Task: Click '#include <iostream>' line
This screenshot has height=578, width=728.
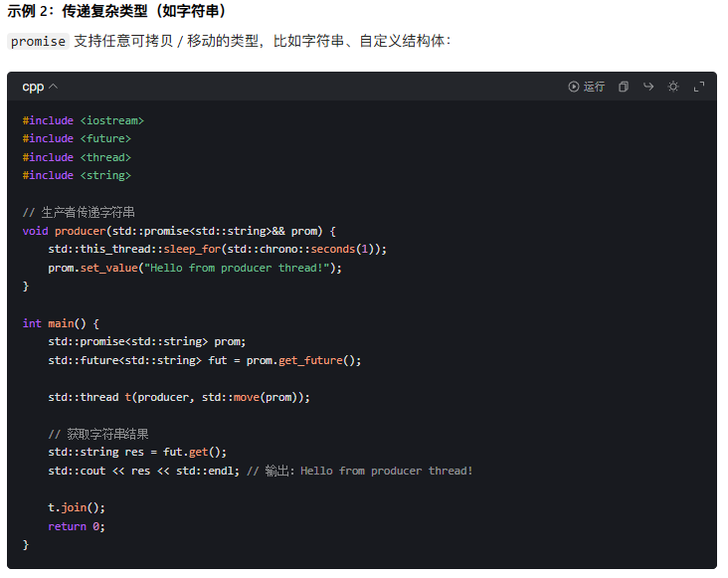Action: coord(84,120)
